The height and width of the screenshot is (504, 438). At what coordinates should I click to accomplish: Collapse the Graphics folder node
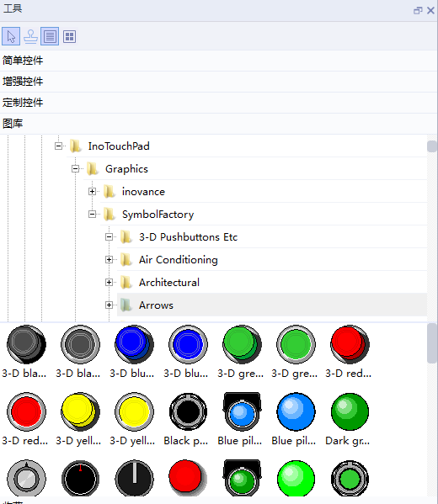click(75, 169)
